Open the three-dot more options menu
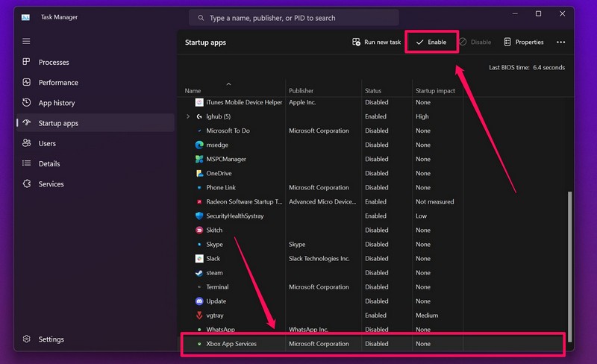 (561, 43)
